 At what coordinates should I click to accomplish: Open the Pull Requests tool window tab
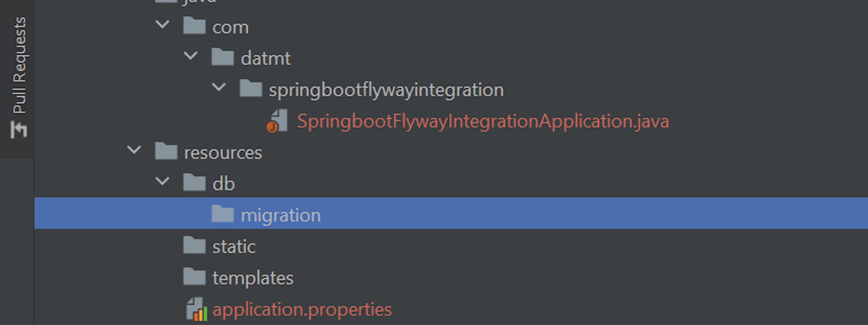[x=19, y=66]
